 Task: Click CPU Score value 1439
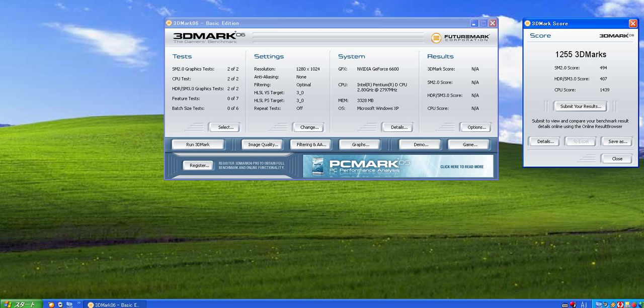click(x=605, y=90)
